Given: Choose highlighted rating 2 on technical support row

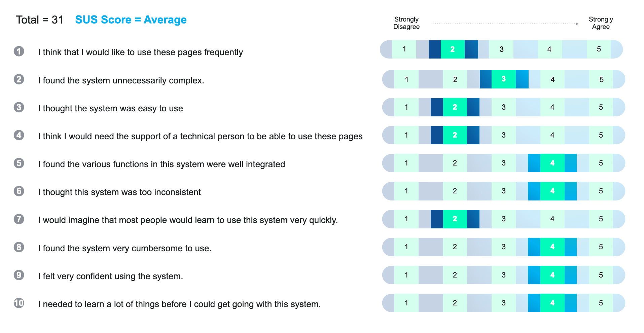Looking at the screenshot, I should tap(455, 135).
